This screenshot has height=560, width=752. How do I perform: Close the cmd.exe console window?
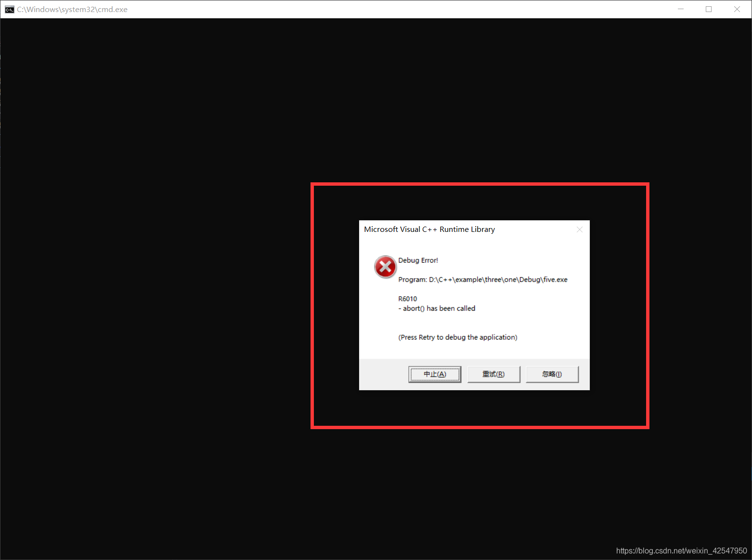tap(737, 9)
